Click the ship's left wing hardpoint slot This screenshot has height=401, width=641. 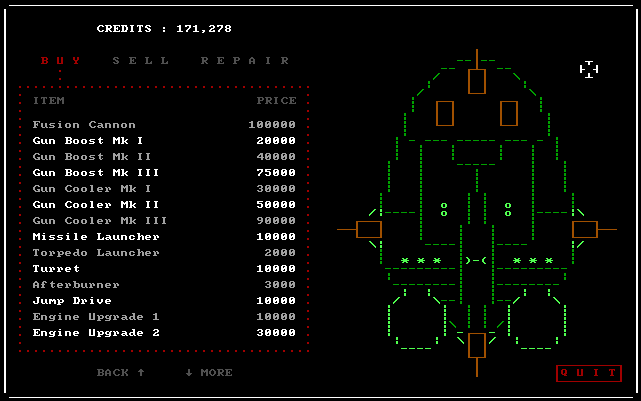(x=369, y=230)
